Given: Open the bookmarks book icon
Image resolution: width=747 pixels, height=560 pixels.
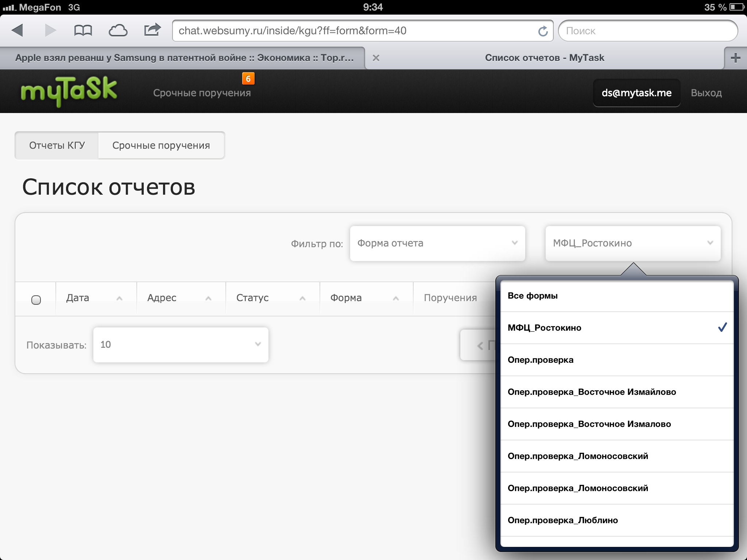Looking at the screenshot, I should click(83, 31).
